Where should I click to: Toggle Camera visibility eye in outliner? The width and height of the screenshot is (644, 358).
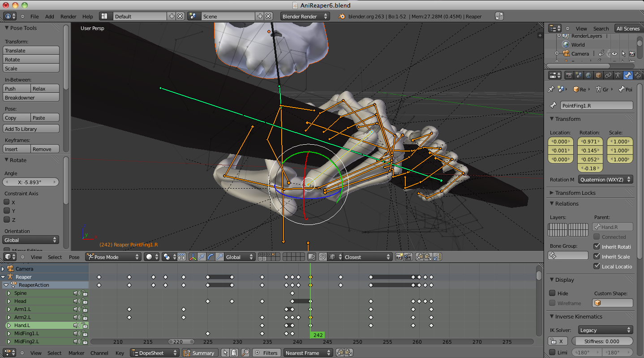614,54
